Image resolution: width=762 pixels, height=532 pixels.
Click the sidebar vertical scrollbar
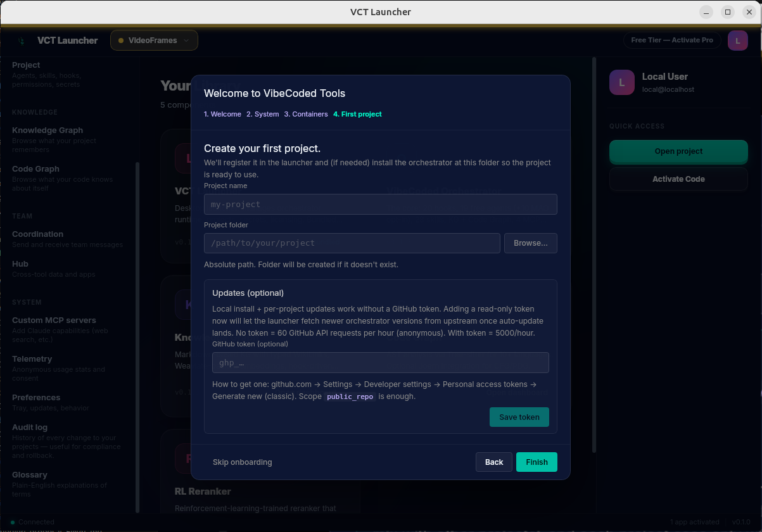coord(137,337)
